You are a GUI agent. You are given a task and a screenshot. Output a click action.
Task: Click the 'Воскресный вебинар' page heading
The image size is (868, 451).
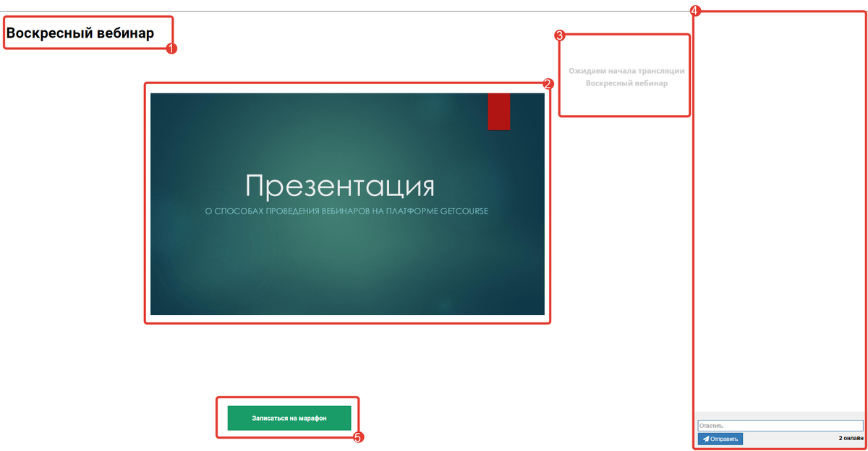[80, 33]
